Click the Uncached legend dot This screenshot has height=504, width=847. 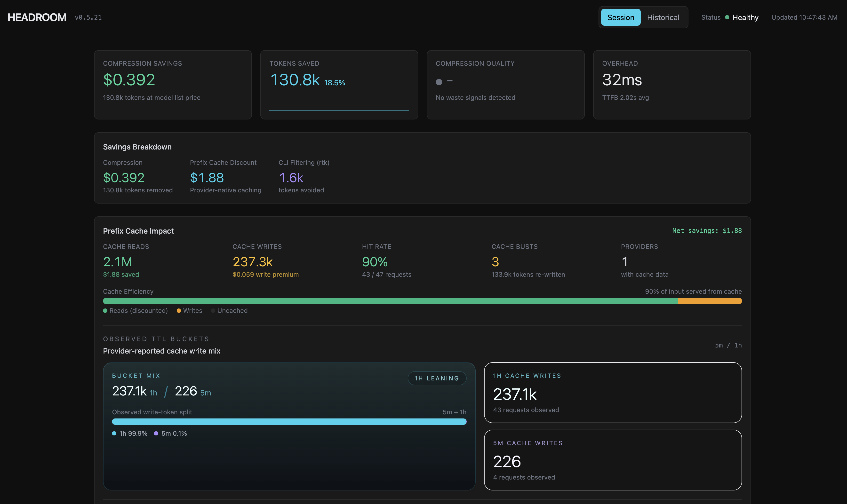[x=213, y=310]
